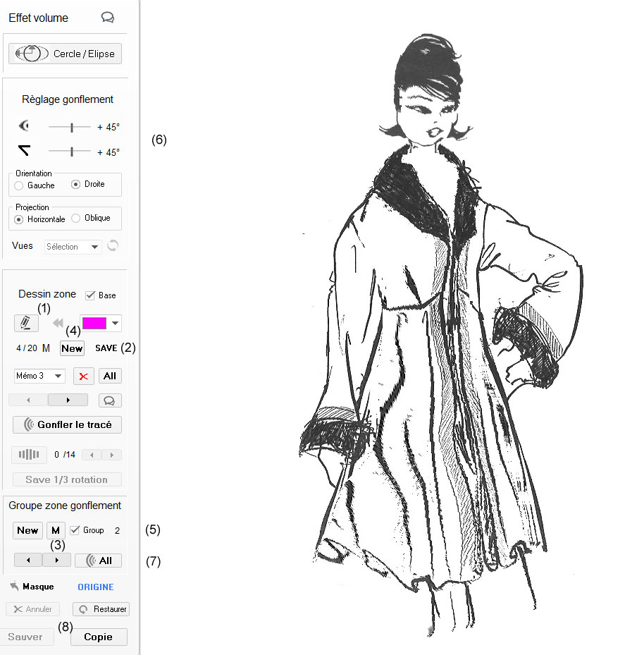Image resolution: width=644 pixels, height=655 pixels.
Task: Click the Copie button
Action: [99, 637]
